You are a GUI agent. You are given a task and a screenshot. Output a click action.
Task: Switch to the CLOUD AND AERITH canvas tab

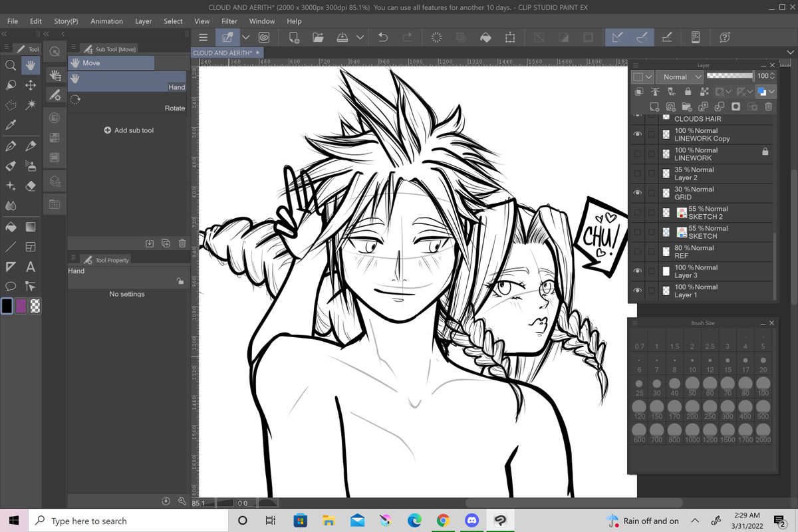(x=227, y=53)
